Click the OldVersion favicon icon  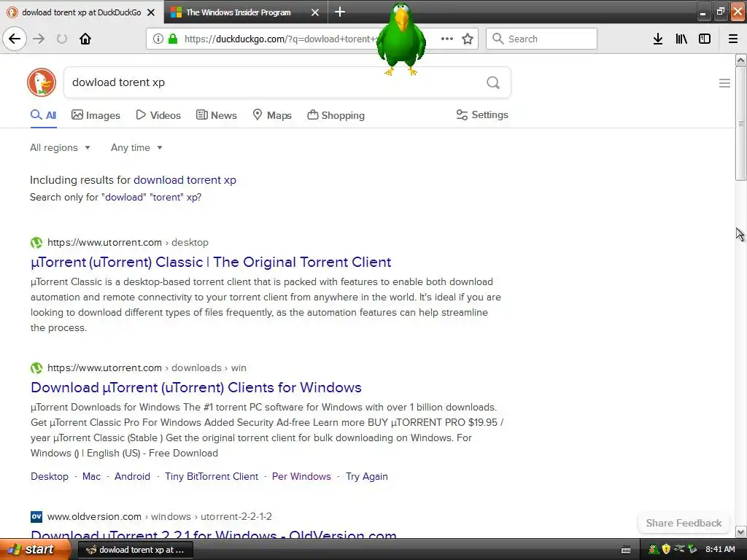click(36, 517)
